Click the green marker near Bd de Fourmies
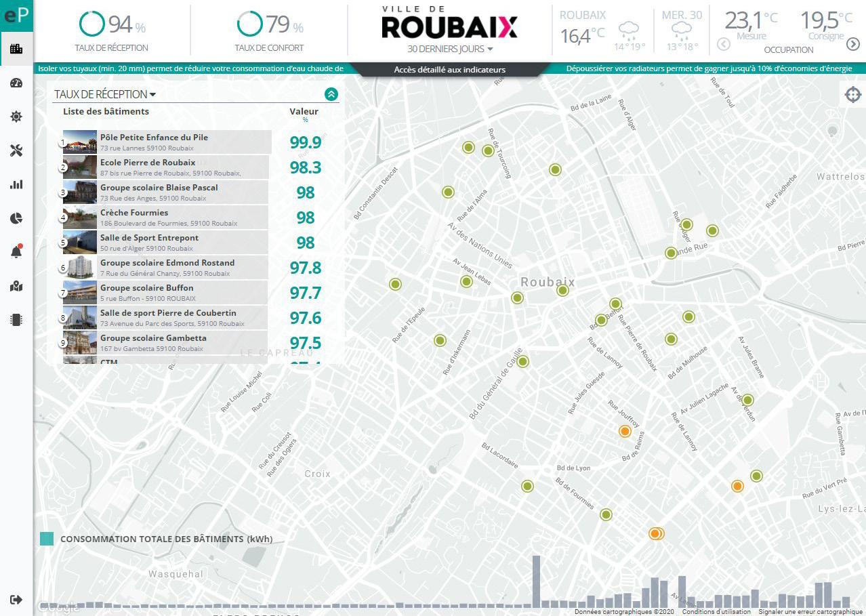 pyautogui.click(x=606, y=514)
